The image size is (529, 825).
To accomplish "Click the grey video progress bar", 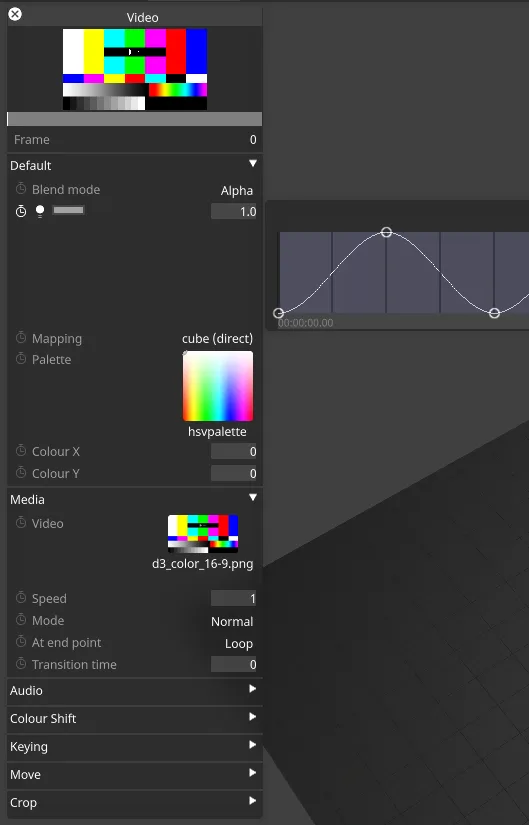I will [x=134, y=119].
